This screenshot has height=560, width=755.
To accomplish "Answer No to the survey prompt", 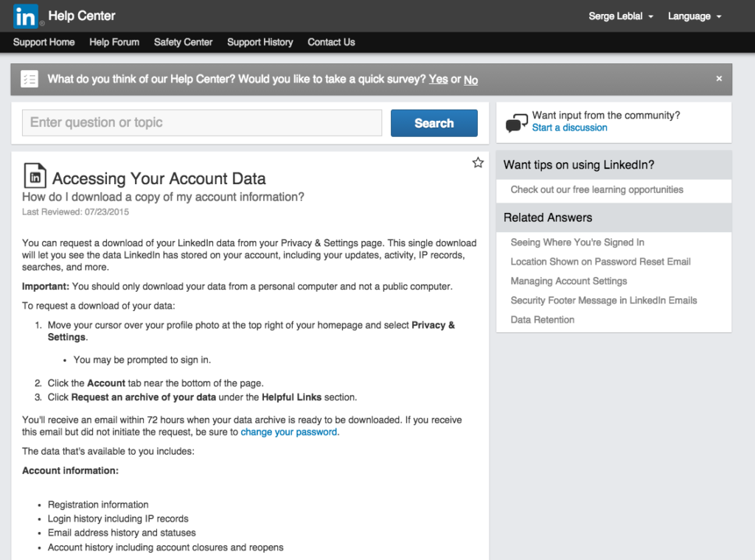I will coord(470,80).
